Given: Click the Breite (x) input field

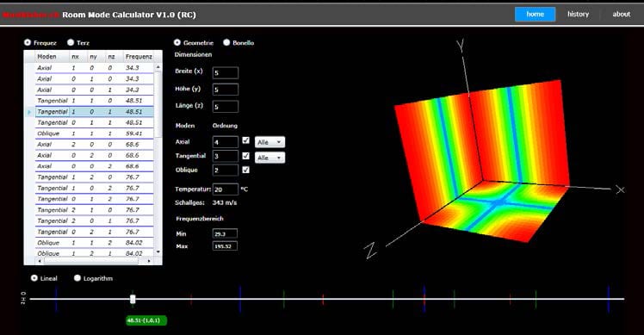Looking at the screenshot, I should (x=226, y=72).
